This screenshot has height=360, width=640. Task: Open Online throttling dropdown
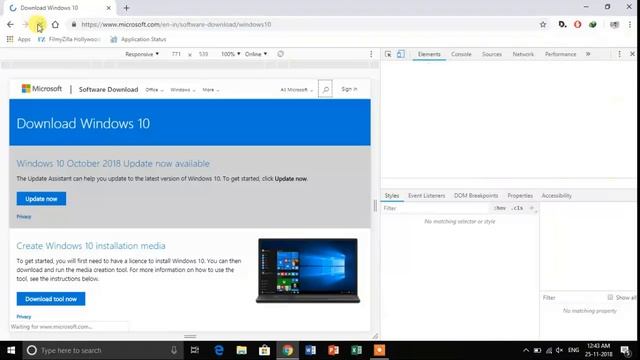pyautogui.click(x=256, y=54)
